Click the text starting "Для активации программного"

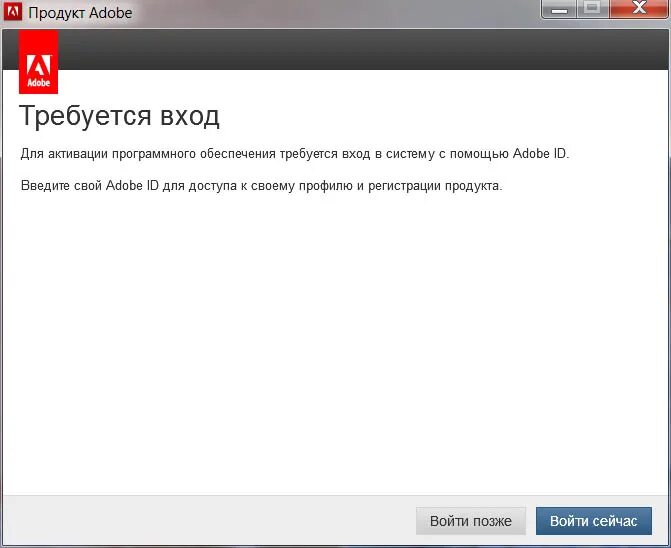[295, 154]
